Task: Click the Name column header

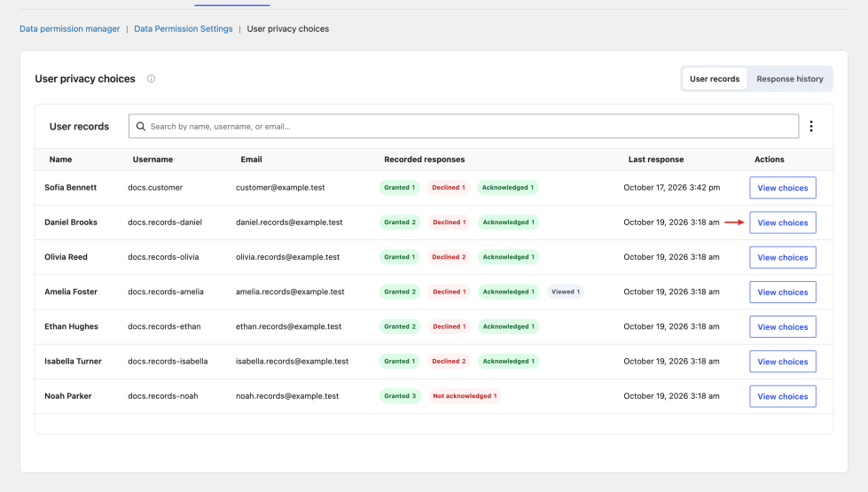Action: tap(60, 160)
